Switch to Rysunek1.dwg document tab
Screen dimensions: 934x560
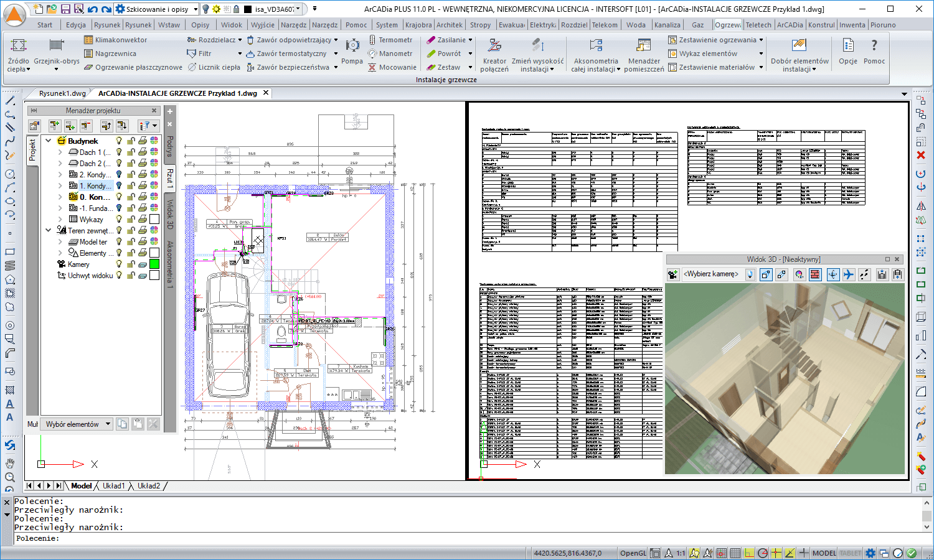click(x=62, y=93)
